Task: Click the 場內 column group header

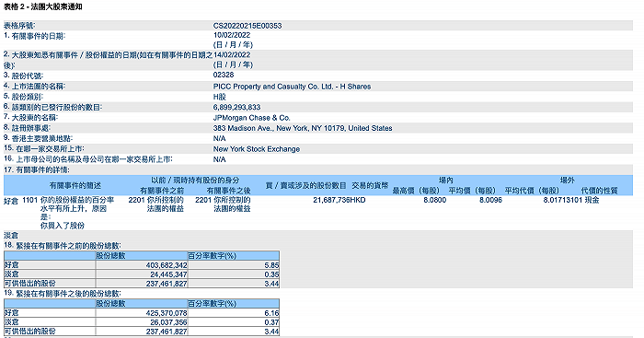Action: click(x=446, y=181)
